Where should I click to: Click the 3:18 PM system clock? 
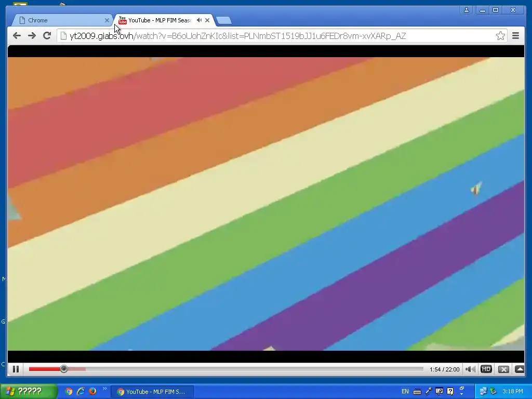513,392
